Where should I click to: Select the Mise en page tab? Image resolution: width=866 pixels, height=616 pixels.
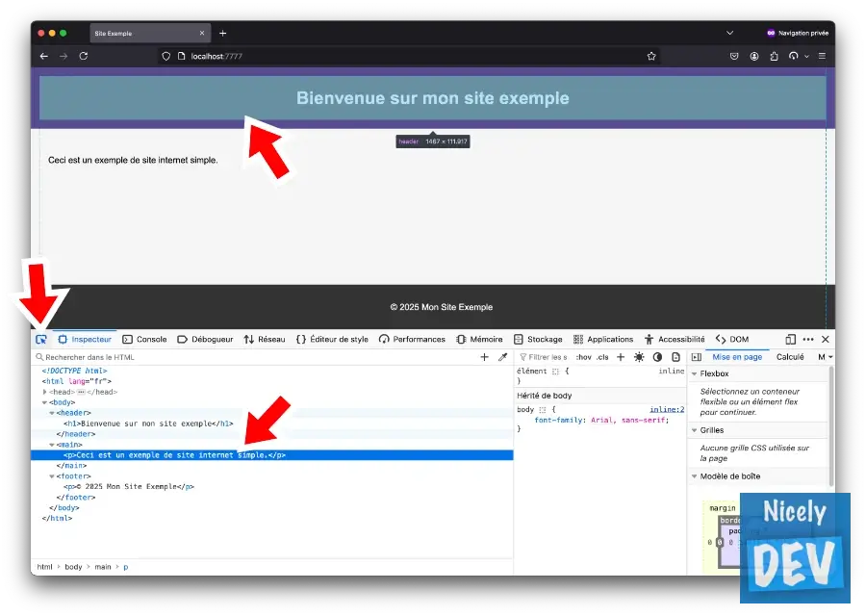737,357
